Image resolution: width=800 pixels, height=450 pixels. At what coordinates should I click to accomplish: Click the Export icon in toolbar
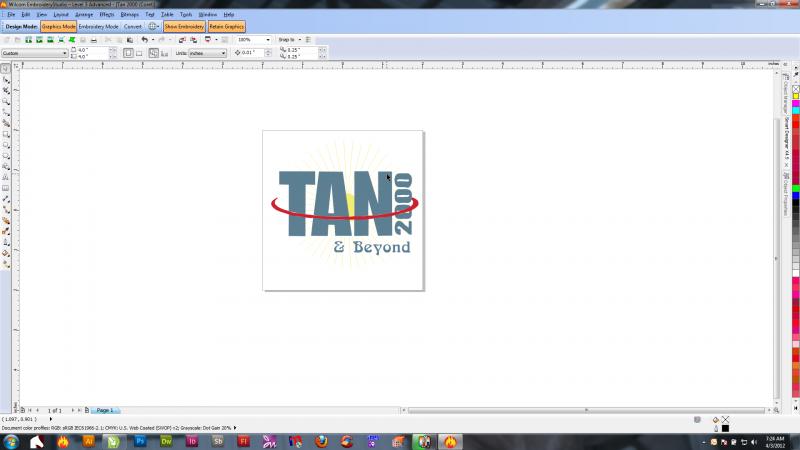coord(193,39)
